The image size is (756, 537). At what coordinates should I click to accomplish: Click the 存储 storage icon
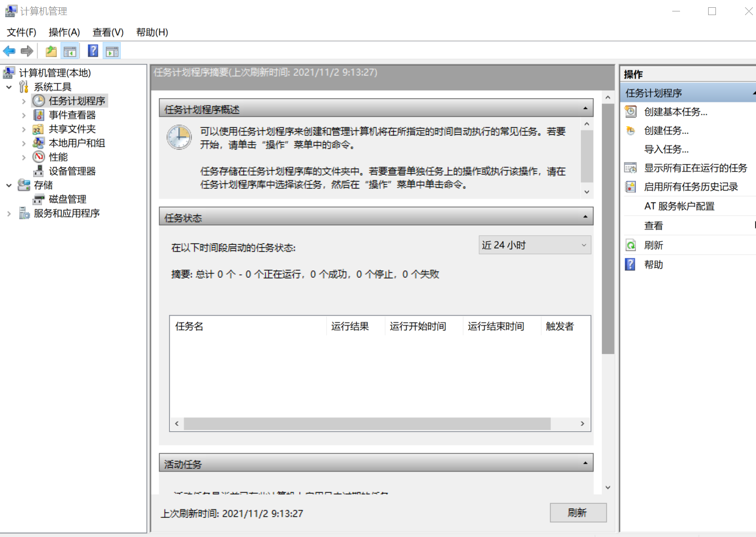coord(24,185)
